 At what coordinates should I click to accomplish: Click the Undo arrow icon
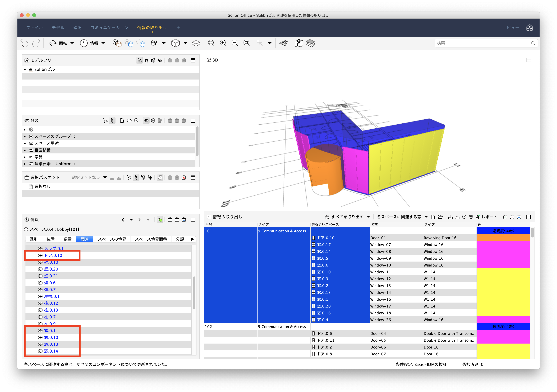[x=25, y=43]
